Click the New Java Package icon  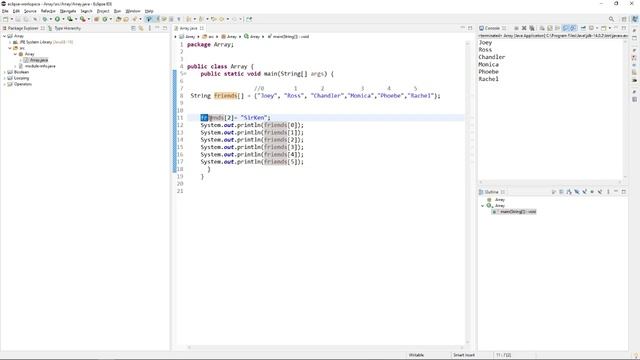96,19
